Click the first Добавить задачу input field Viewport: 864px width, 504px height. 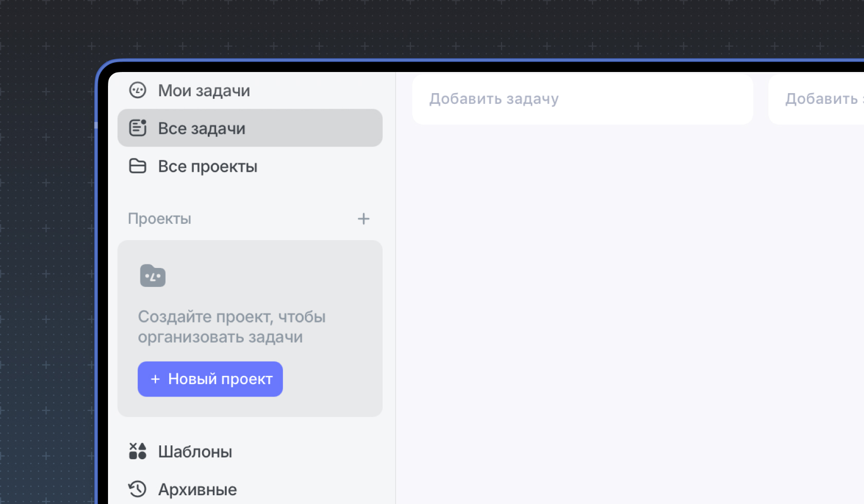click(583, 99)
